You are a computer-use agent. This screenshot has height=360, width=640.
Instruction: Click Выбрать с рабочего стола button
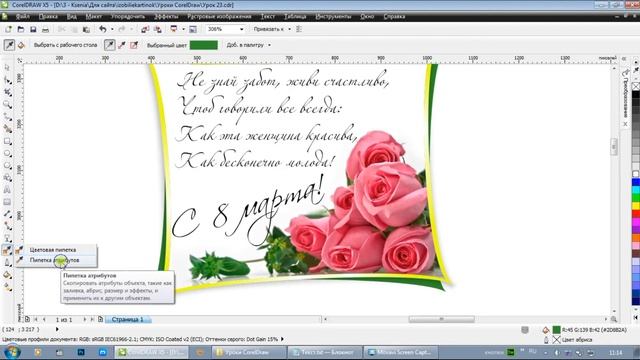tap(65, 45)
